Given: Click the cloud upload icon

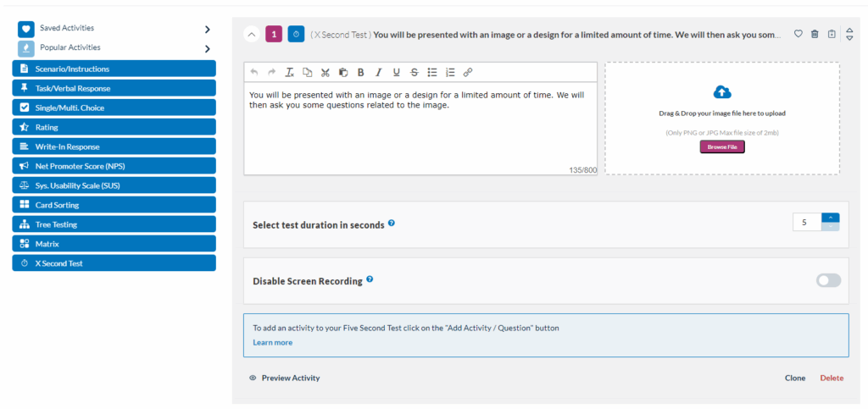Looking at the screenshot, I should pos(722,92).
